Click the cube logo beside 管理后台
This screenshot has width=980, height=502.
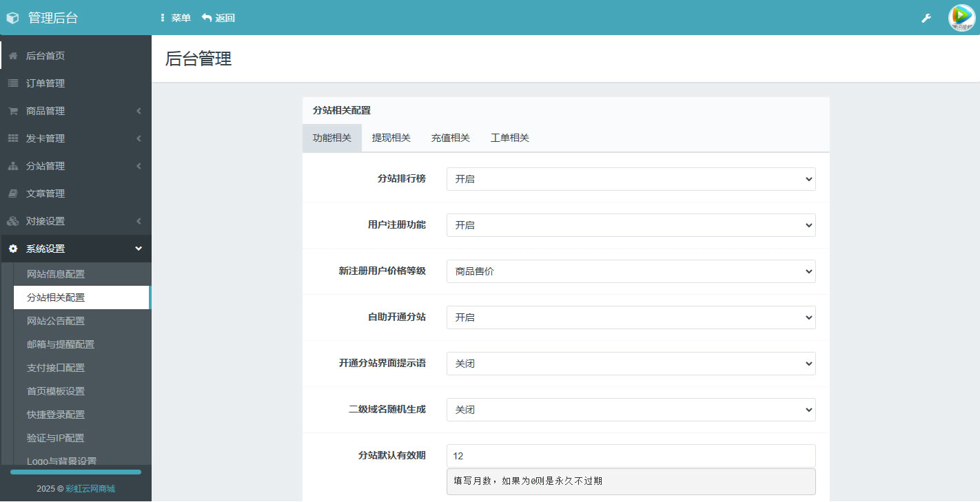(x=12, y=18)
